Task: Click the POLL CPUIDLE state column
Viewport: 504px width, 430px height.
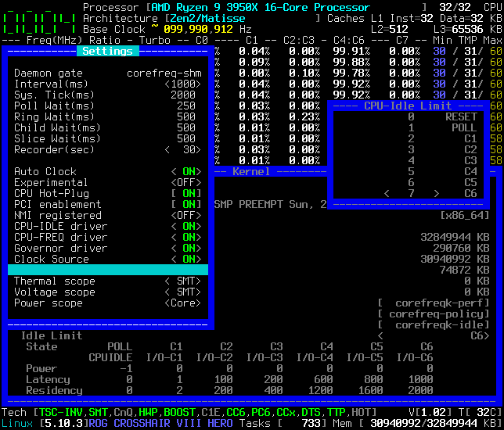Action: [x=110, y=357]
